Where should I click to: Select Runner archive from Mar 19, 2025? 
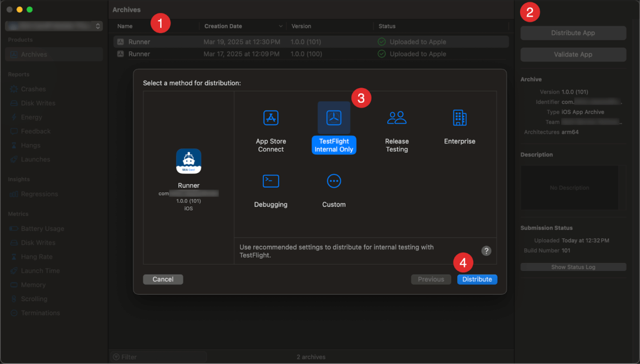point(311,42)
